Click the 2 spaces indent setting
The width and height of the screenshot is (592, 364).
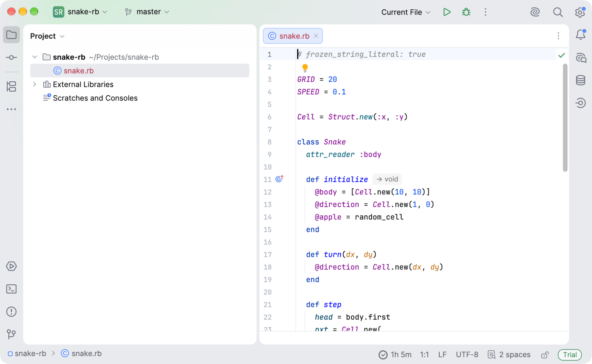(x=509, y=355)
